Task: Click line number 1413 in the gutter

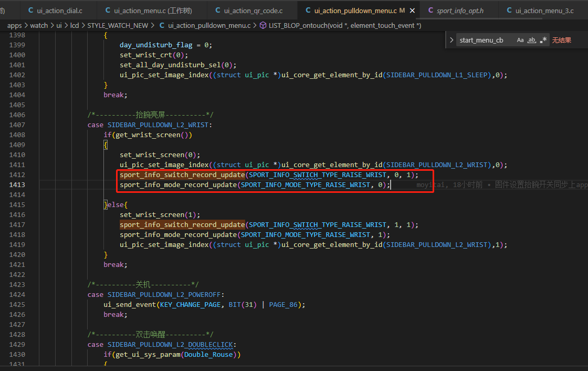Action: (x=17, y=185)
